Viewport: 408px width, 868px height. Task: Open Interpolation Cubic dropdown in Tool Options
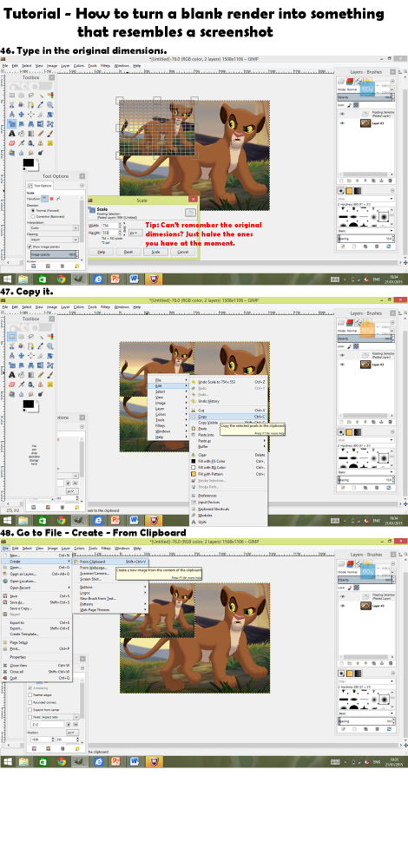(x=53, y=228)
